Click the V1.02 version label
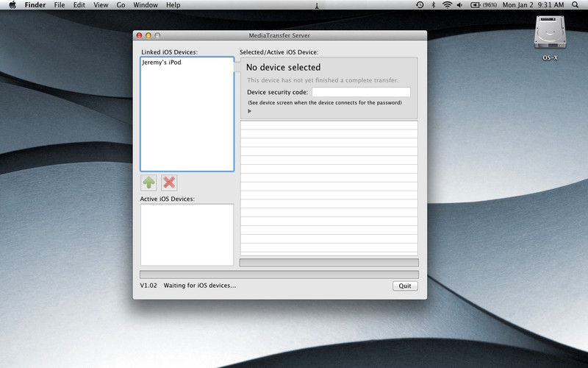588x368 pixels. 148,286
